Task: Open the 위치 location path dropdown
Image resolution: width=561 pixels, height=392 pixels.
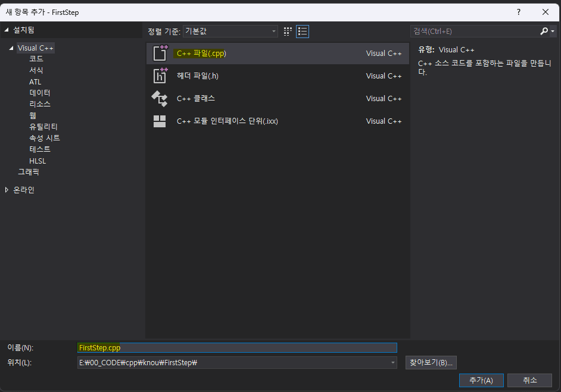Action: (393, 362)
